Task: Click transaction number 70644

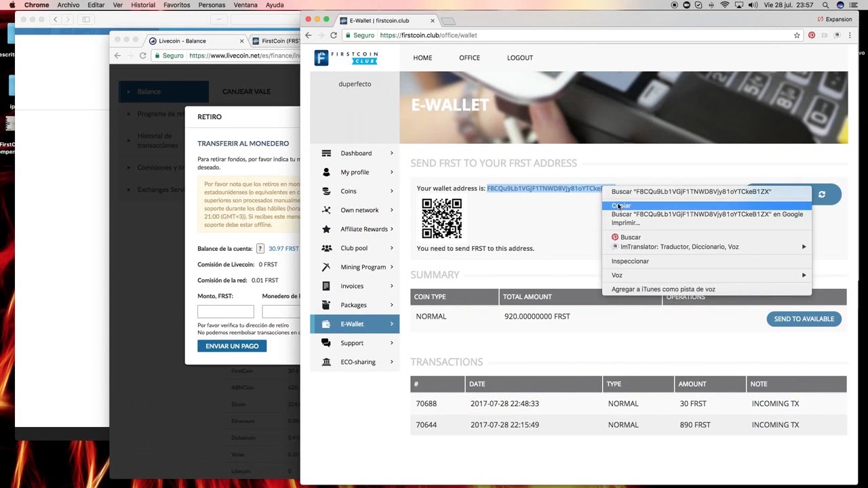Action: coord(426,425)
